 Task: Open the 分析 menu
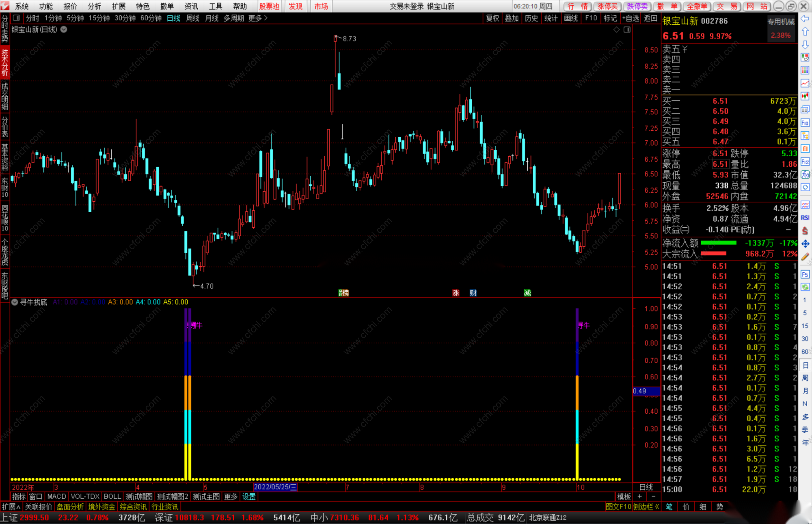(x=94, y=6)
